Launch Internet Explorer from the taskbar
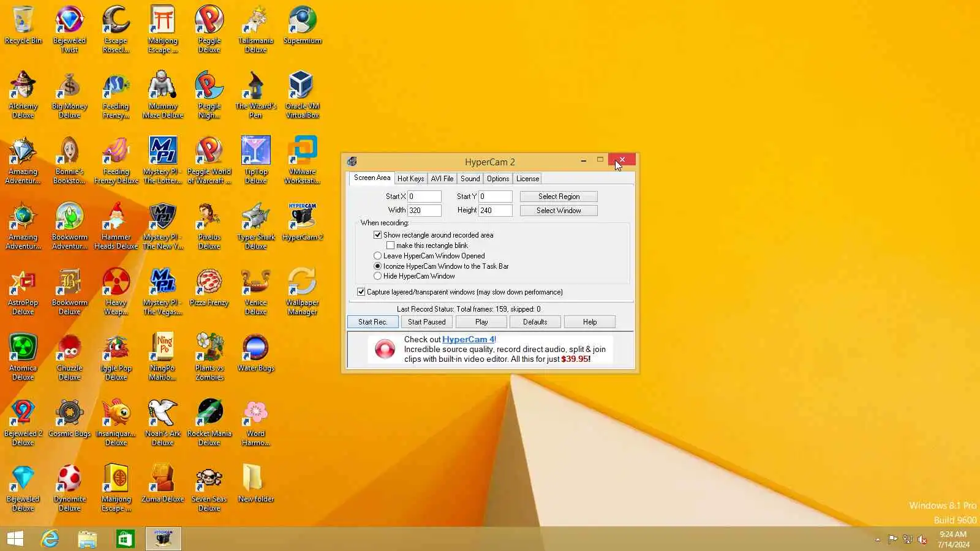 click(50, 539)
